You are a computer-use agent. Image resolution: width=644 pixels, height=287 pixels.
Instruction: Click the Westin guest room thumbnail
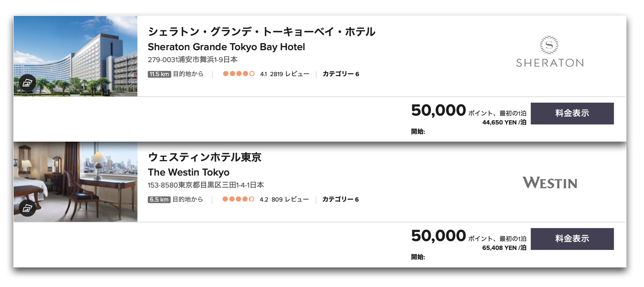point(75,182)
